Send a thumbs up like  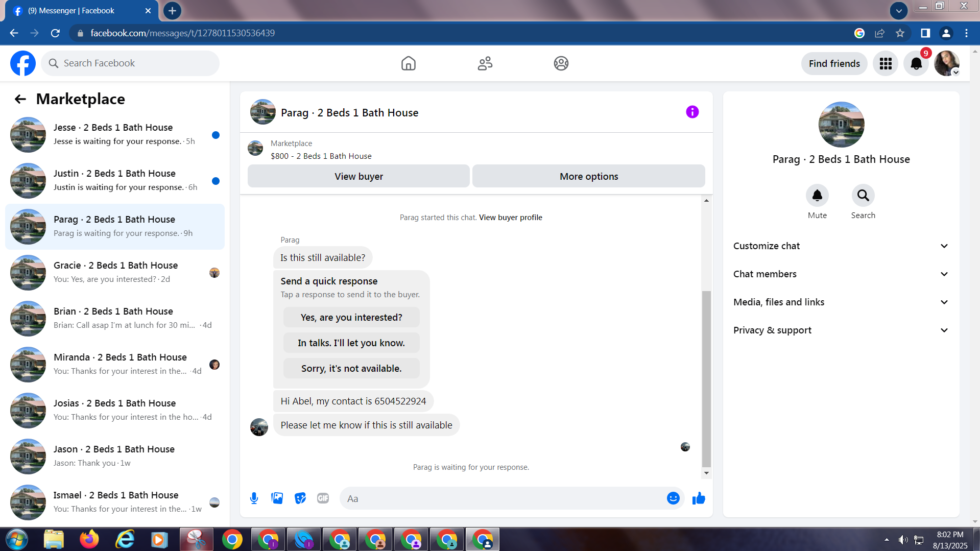(x=699, y=498)
